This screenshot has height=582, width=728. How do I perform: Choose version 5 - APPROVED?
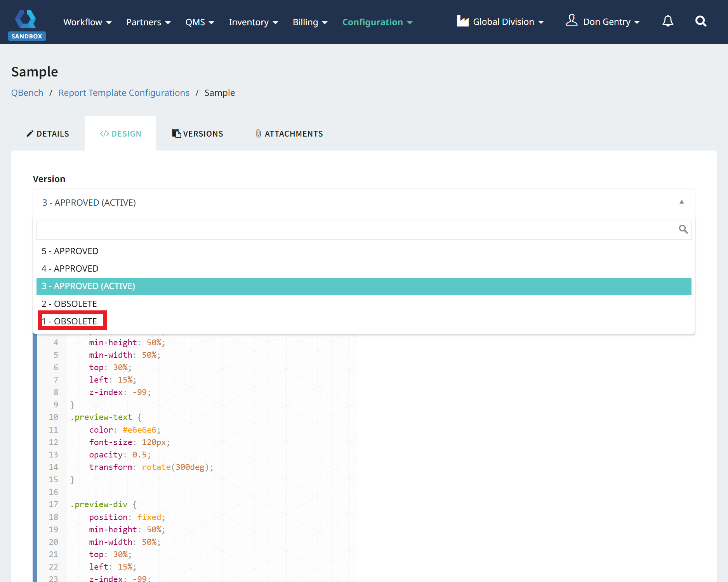[70, 251]
